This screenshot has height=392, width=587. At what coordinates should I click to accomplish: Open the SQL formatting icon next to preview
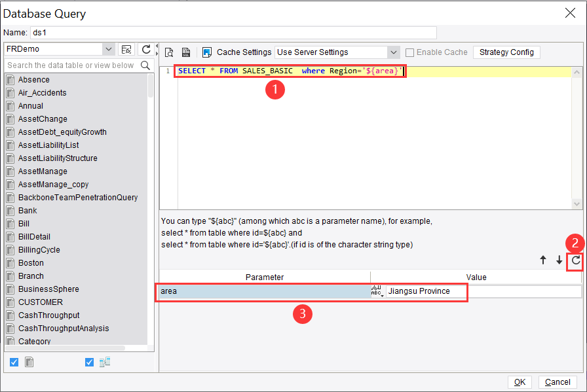click(185, 52)
